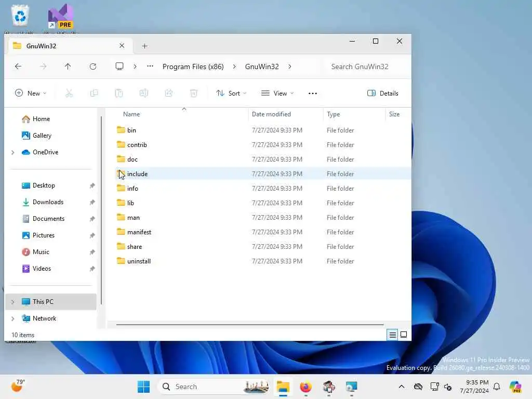Click Copilot Preview icon on taskbar
Screen dimensions: 532x399
[515, 387]
